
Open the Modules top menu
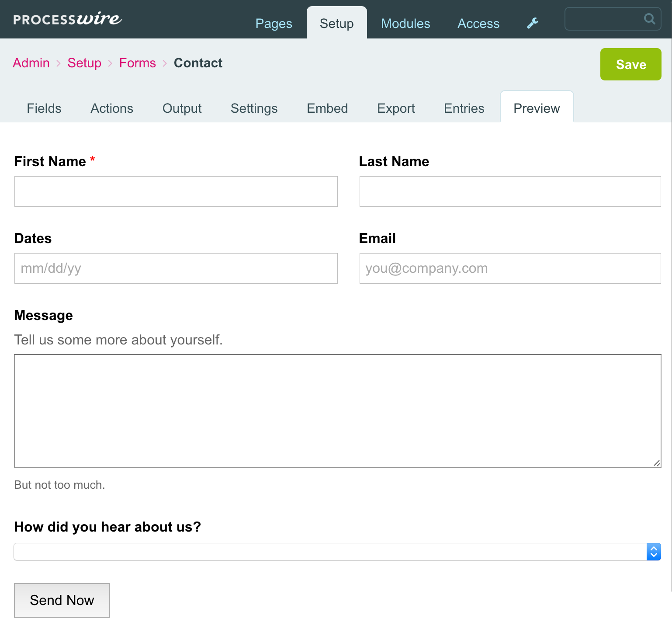coord(405,24)
